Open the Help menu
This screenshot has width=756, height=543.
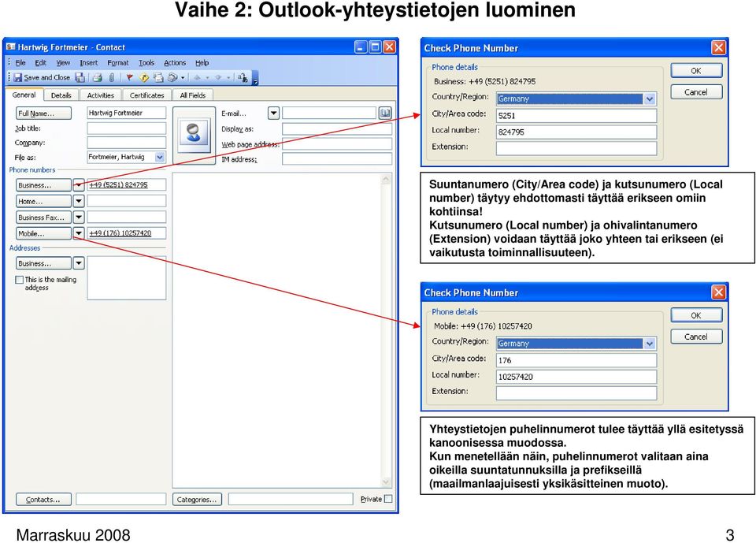click(202, 63)
